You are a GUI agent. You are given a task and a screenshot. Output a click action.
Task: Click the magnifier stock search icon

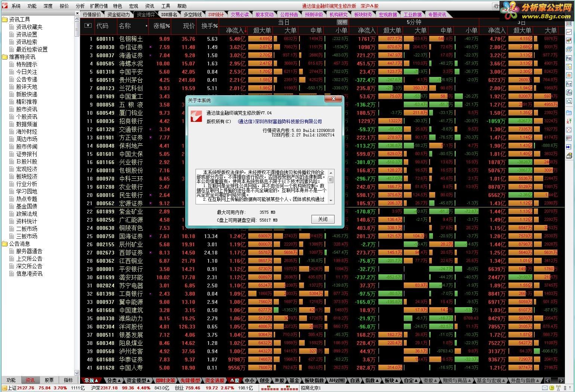coord(569,101)
